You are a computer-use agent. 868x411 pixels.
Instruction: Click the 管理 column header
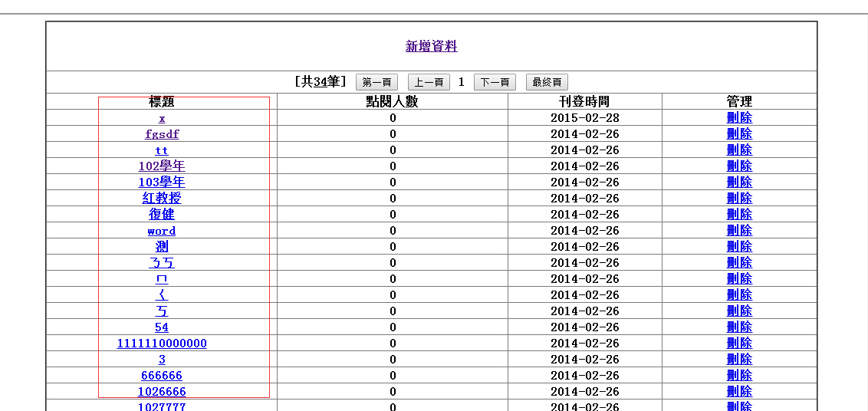pos(739,101)
